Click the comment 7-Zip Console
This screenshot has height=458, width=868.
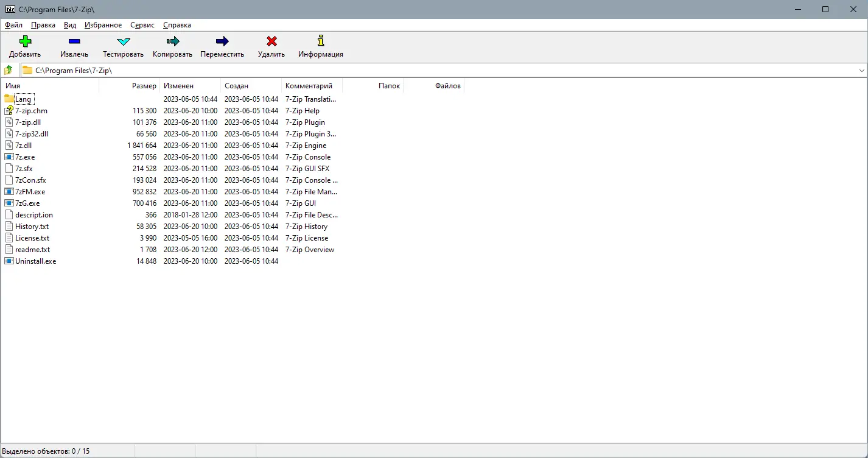308,157
